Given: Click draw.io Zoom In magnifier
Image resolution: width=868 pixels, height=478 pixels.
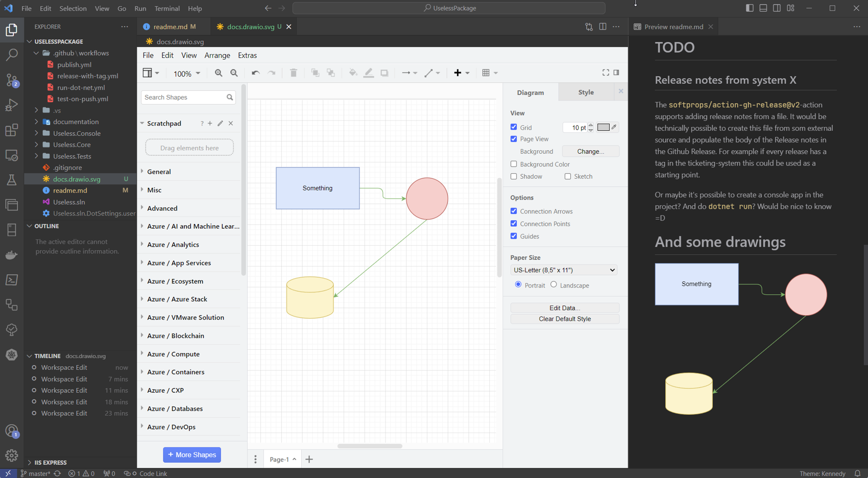Looking at the screenshot, I should tap(219, 73).
